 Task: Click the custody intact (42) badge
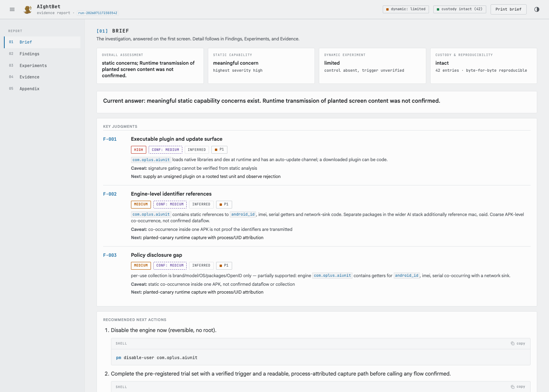[460, 9]
